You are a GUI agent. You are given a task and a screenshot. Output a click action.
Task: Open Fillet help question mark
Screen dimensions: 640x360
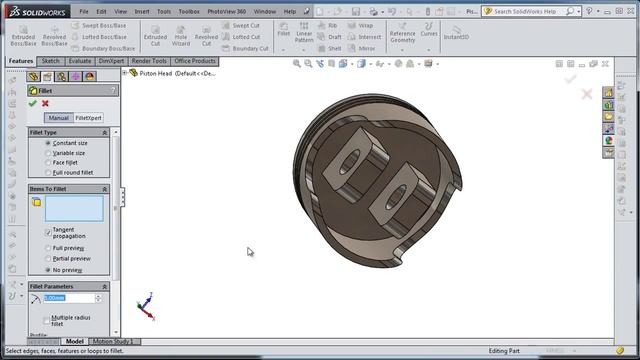tap(113, 91)
